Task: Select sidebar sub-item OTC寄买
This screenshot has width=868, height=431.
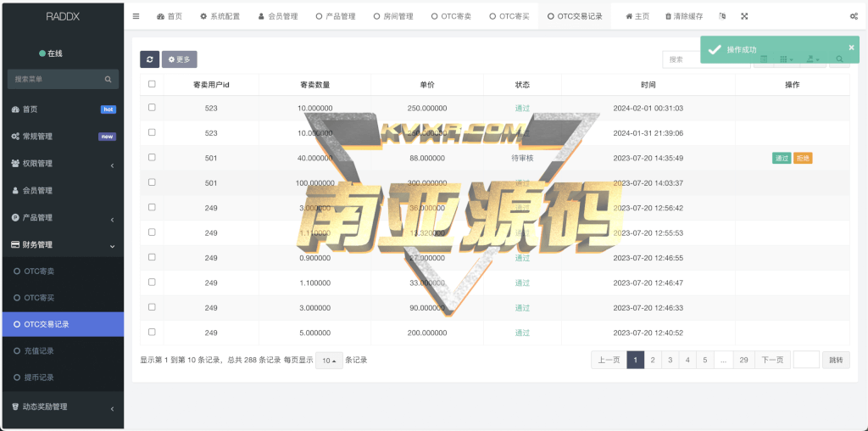Action: tap(62, 298)
